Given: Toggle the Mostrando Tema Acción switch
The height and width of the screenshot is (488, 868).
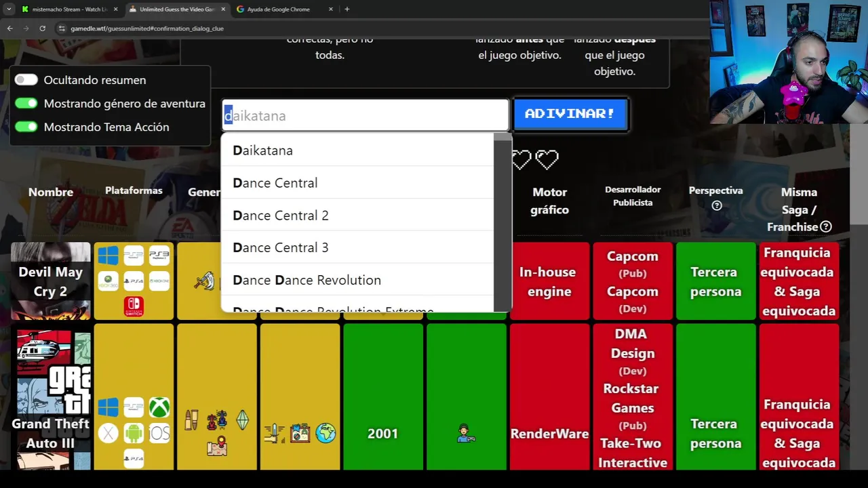Looking at the screenshot, I should (26, 127).
